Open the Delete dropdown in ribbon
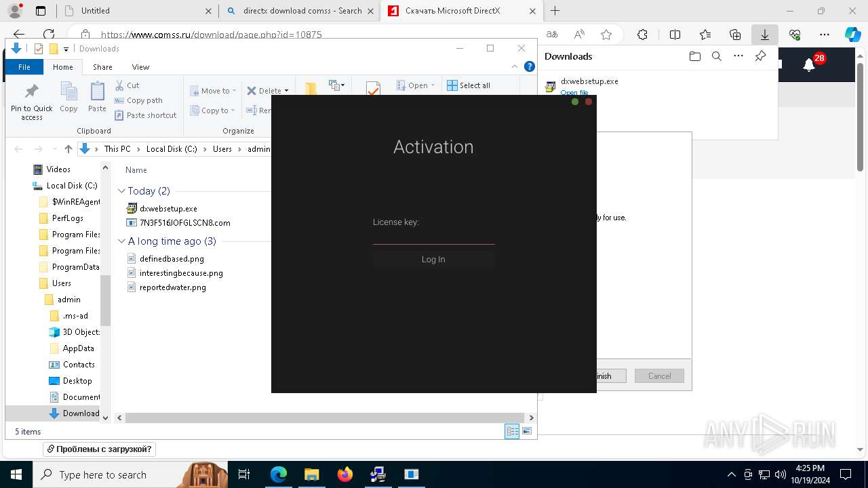 267,91
